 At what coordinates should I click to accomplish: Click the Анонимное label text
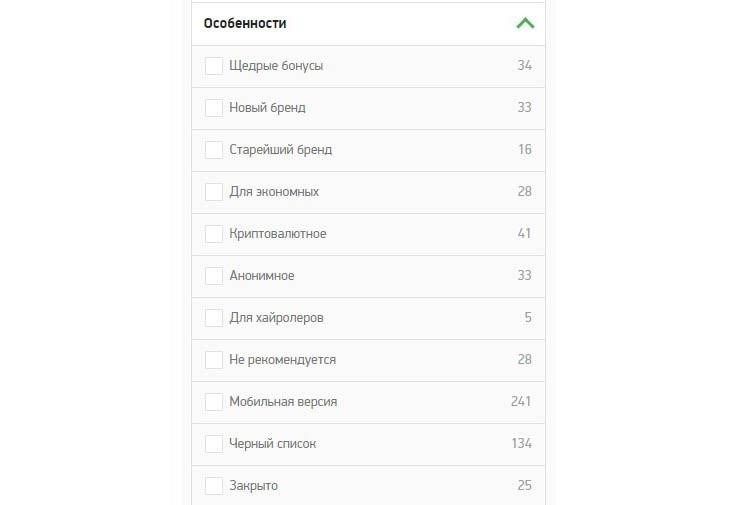click(262, 276)
